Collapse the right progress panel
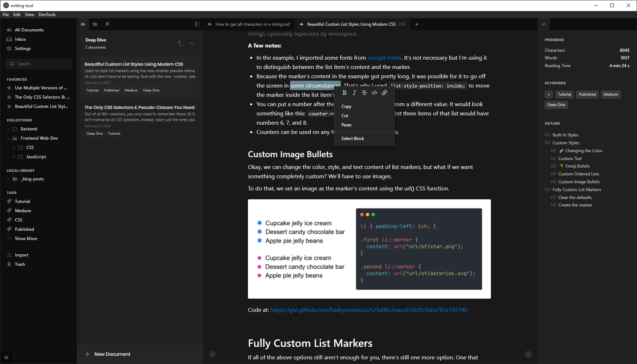 [x=544, y=24]
